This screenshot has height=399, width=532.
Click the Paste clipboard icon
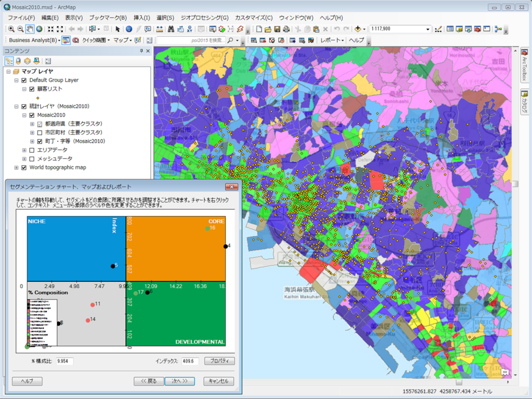click(x=316, y=29)
